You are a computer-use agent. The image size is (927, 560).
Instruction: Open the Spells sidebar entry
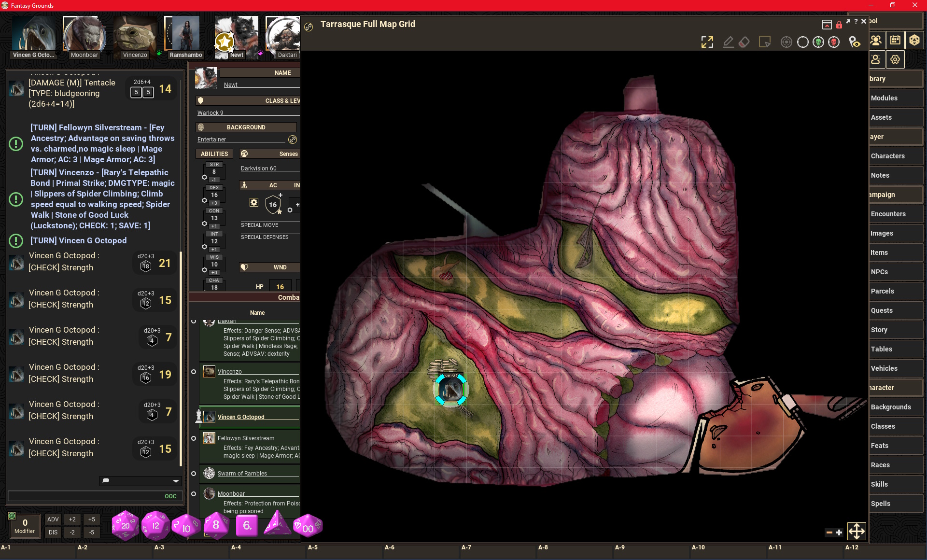click(896, 504)
